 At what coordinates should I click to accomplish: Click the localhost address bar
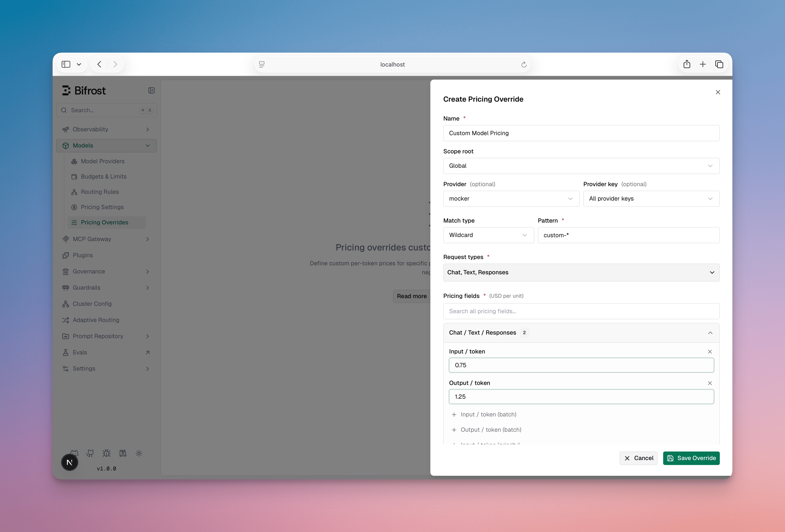click(x=392, y=64)
